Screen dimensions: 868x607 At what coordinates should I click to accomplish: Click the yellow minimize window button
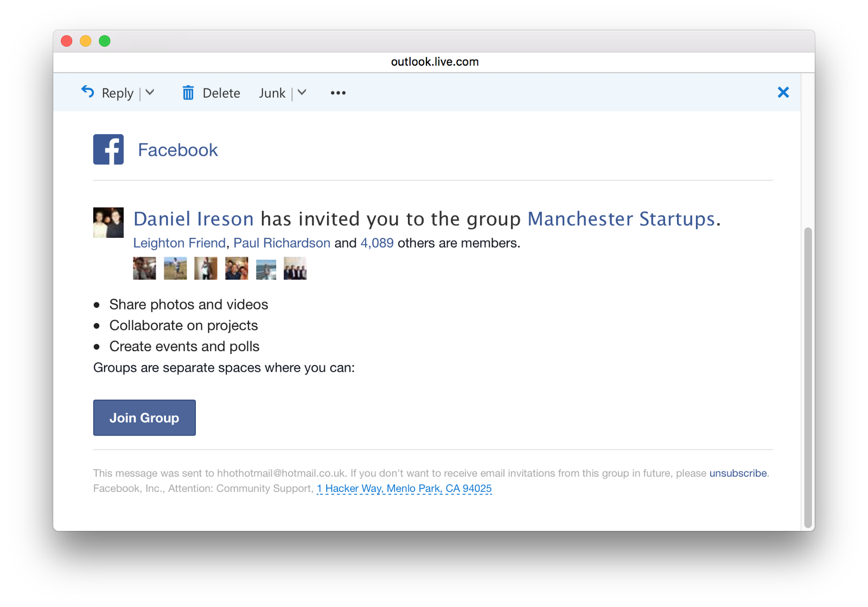click(86, 41)
